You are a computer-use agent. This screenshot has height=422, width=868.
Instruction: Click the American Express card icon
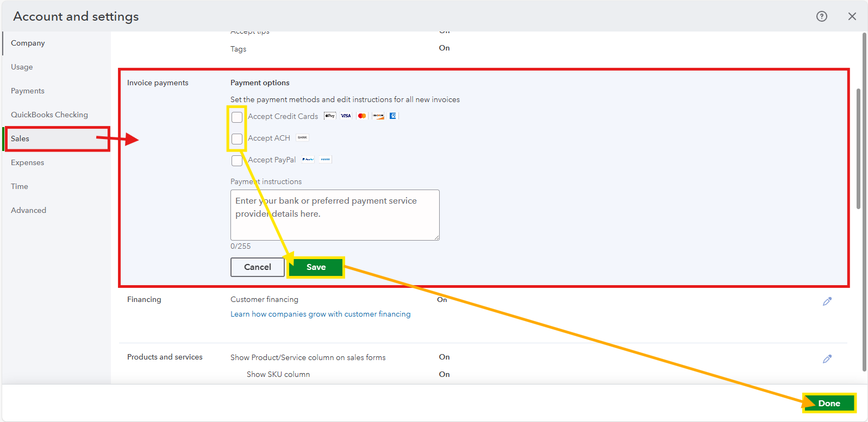(x=393, y=116)
